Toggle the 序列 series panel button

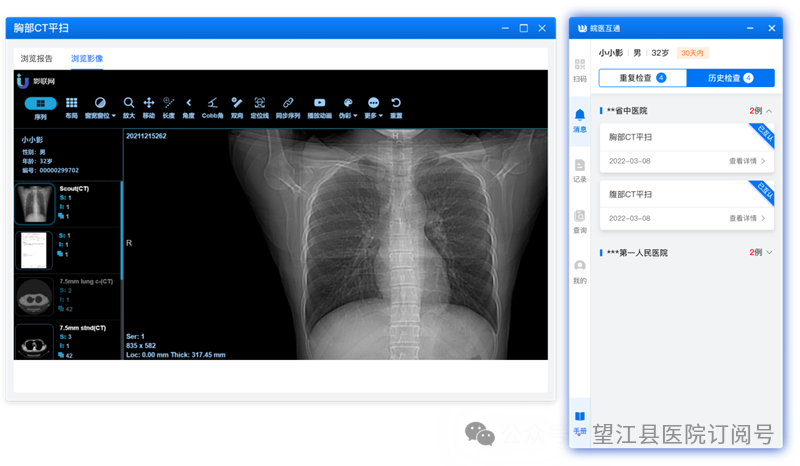pos(40,108)
